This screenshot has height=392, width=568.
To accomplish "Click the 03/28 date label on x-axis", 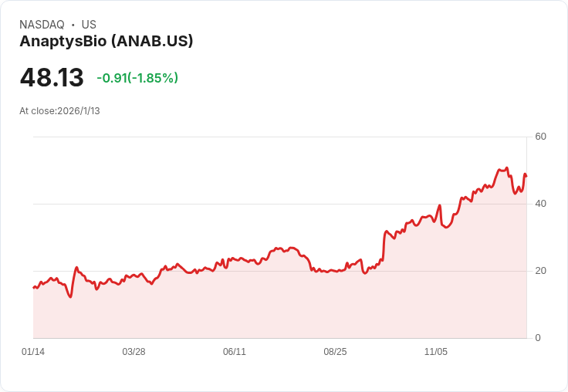I will pos(134,351).
